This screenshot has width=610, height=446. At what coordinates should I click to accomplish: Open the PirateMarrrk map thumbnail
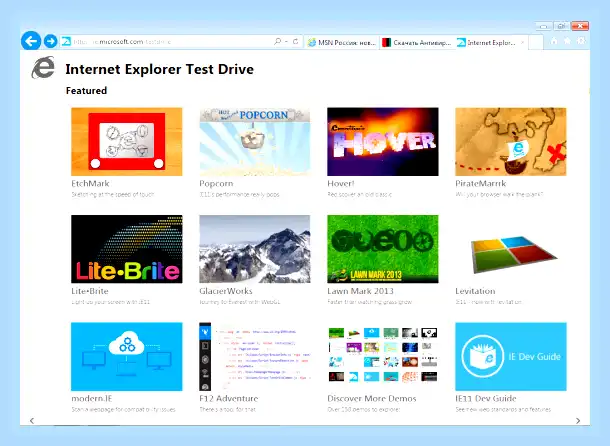tap(511, 142)
